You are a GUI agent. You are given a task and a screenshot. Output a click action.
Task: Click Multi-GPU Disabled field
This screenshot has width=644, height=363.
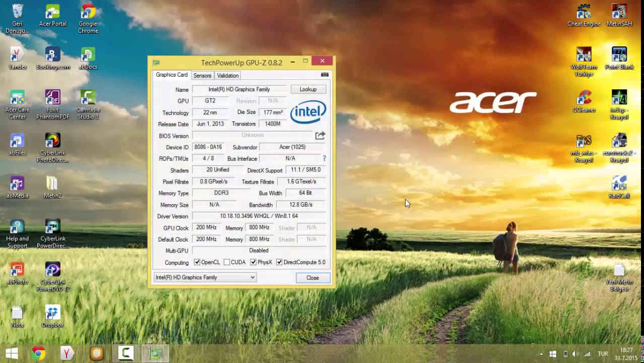coord(259,251)
